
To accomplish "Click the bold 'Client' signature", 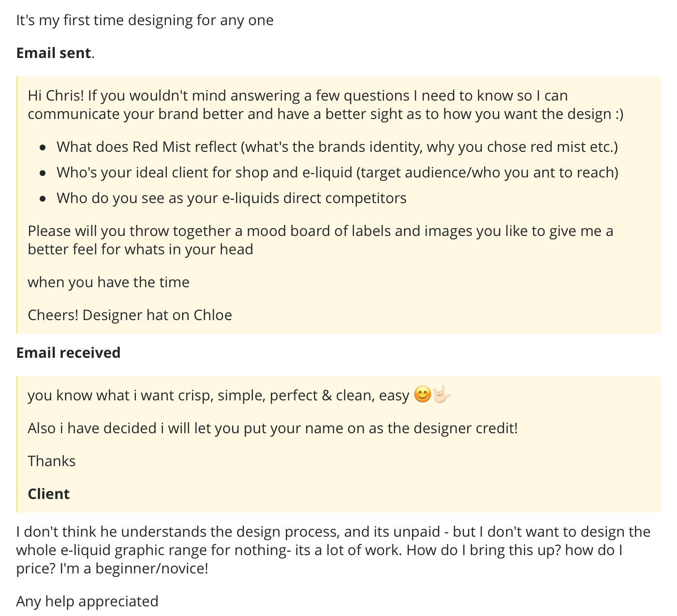I will [x=49, y=494].
